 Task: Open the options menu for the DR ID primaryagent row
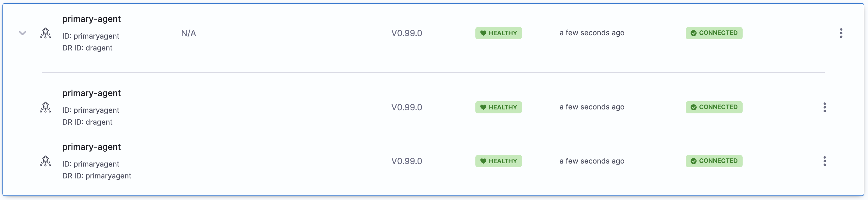tap(824, 161)
